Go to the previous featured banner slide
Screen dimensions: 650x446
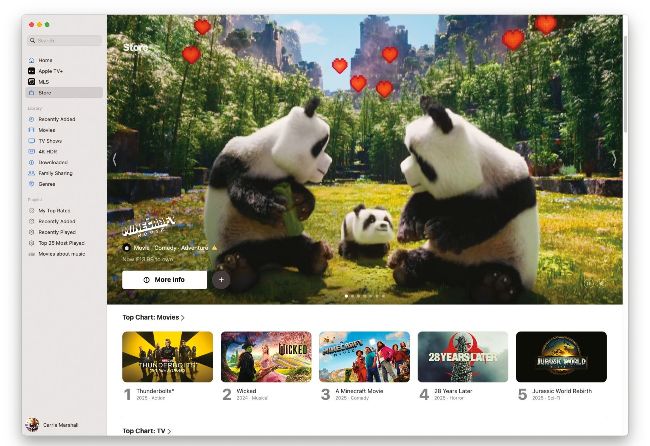coord(115,159)
